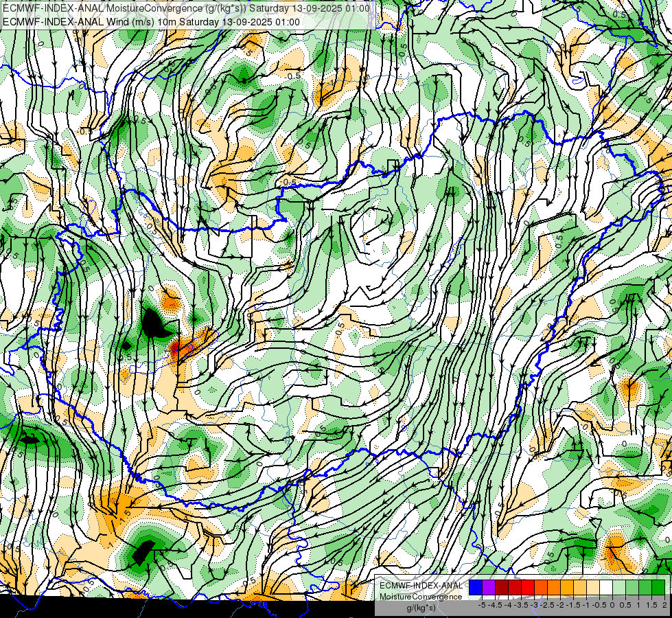Click the blue legend color swatch
Screen dimensions: 672x618
476,588
